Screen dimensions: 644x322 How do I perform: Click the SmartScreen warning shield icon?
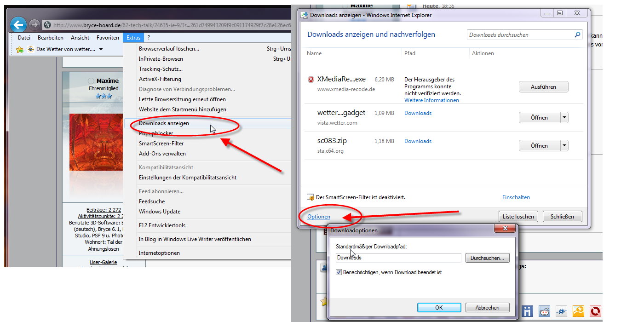[310, 197]
